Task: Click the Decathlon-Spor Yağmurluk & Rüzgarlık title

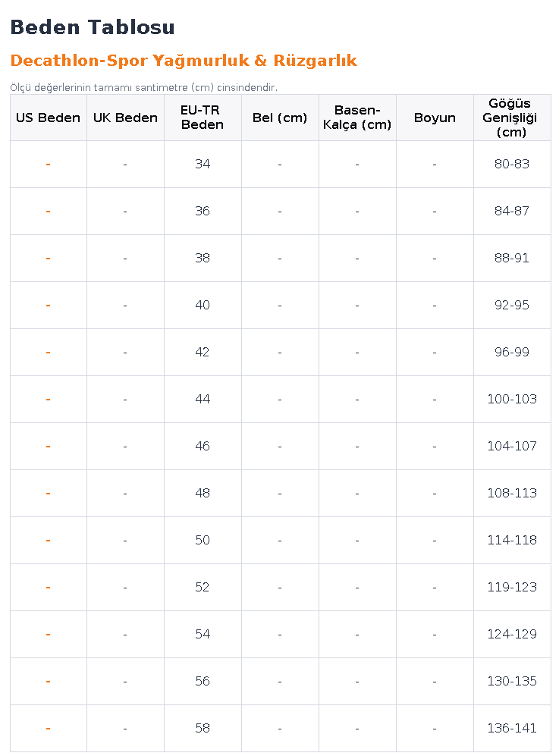Action: pos(184,60)
